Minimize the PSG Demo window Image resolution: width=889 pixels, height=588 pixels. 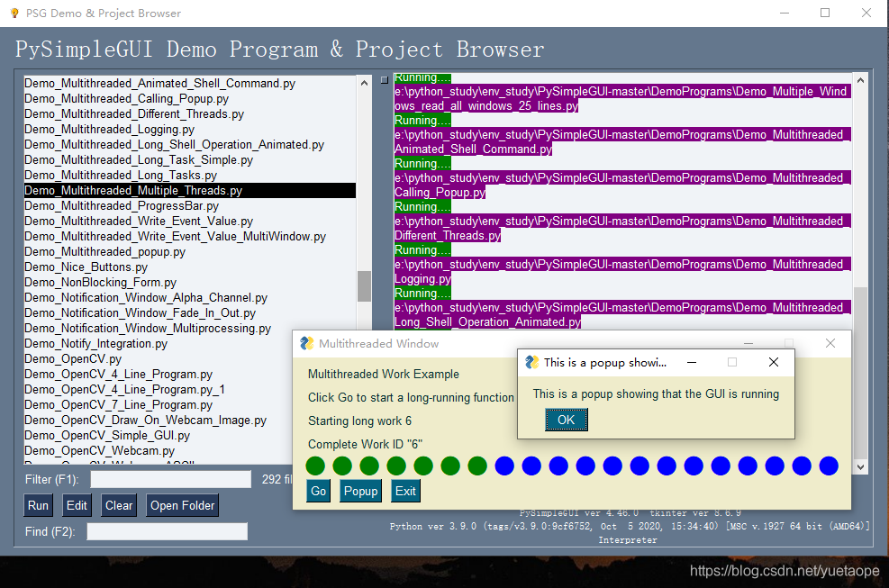coord(785,13)
